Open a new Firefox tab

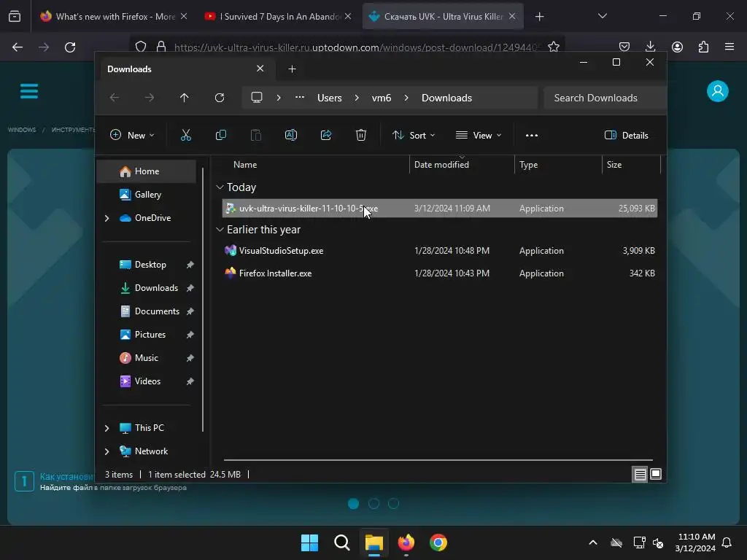click(x=539, y=17)
